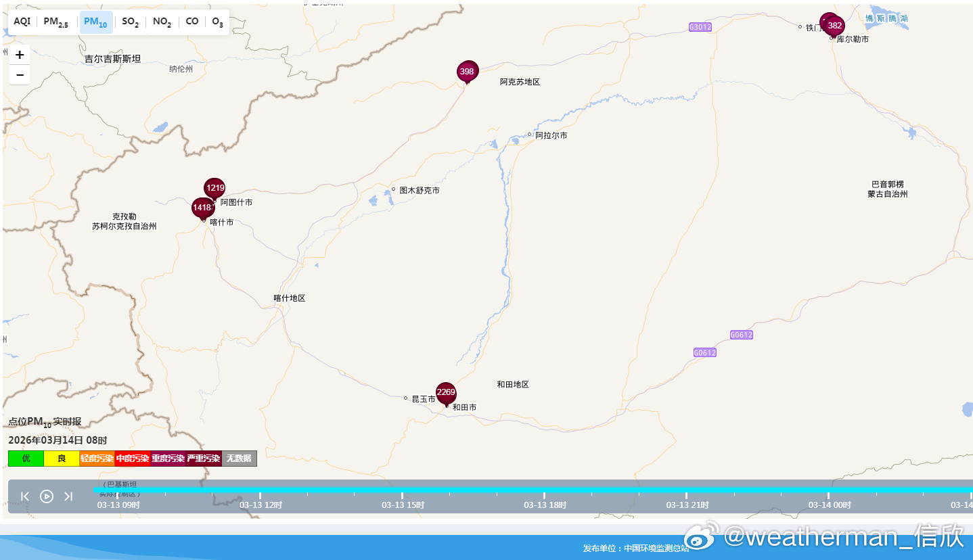Show the SO2 pollutant layer
Screen dimensions: 973x560
pos(131,22)
